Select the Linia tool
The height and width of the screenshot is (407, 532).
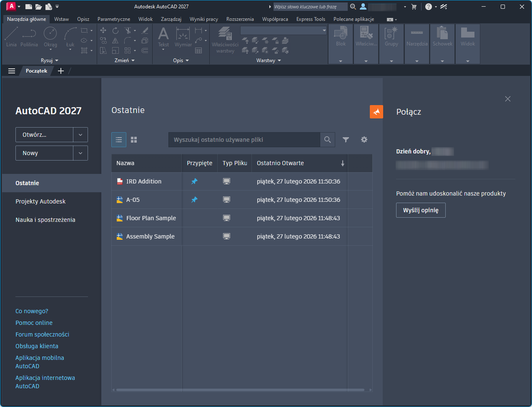click(x=11, y=37)
